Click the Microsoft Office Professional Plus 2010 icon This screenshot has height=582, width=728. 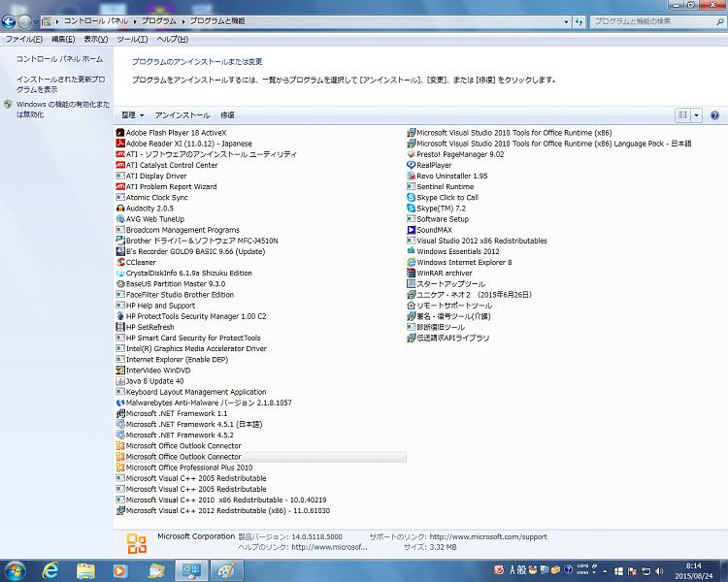tap(120, 468)
